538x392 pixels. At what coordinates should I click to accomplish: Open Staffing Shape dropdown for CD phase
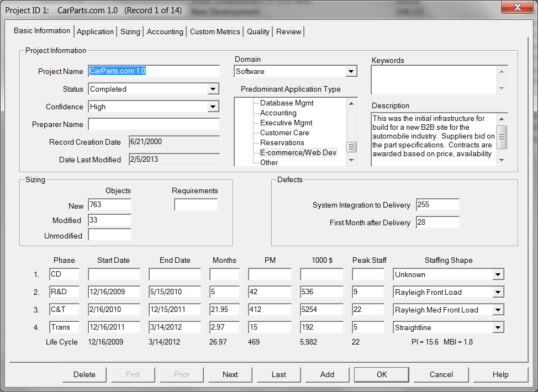pos(498,274)
